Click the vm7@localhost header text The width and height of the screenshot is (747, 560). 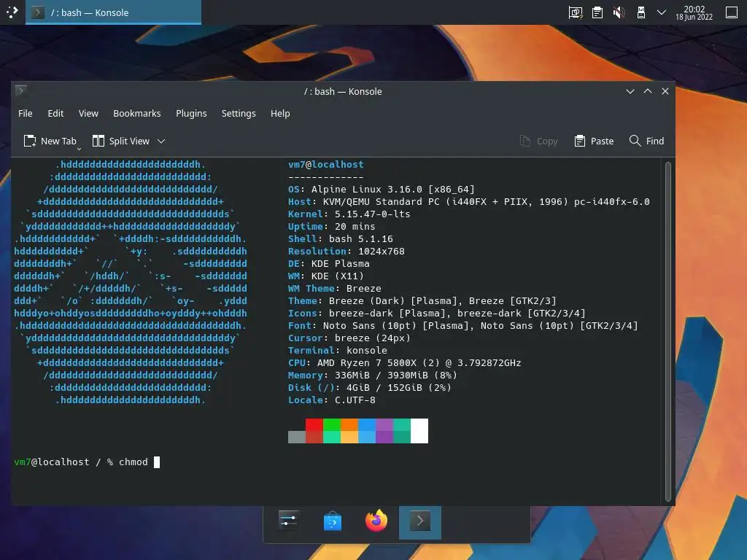(x=326, y=164)
